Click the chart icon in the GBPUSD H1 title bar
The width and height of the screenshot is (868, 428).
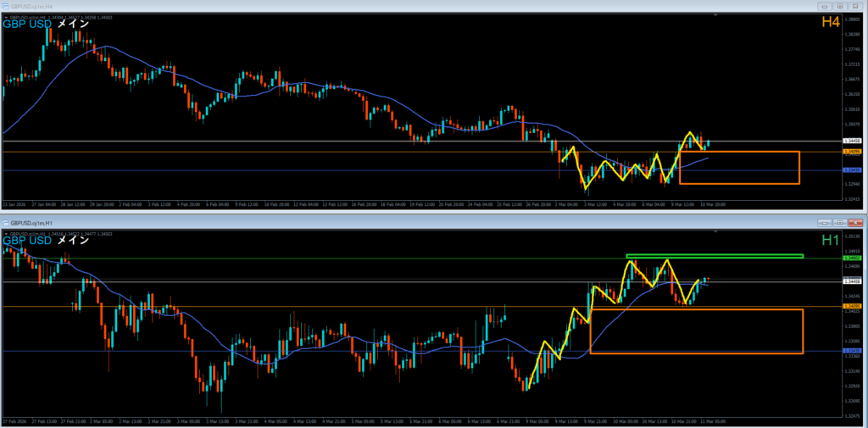tap(7, 223)
